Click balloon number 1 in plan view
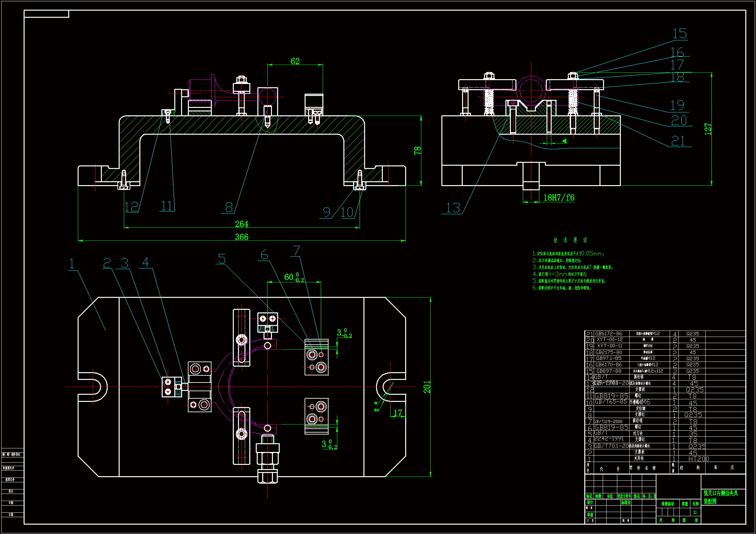The width and height of the screenshot is (756, 534). coord(72,264)
